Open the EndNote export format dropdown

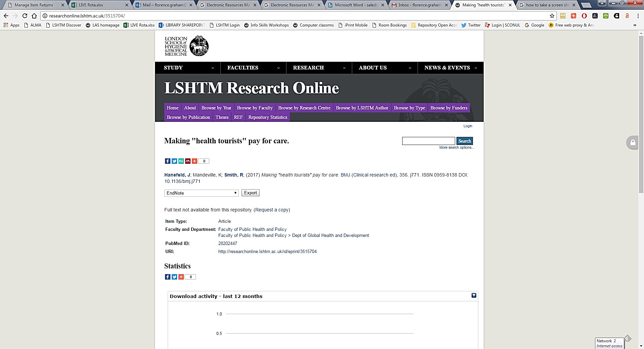201,193
